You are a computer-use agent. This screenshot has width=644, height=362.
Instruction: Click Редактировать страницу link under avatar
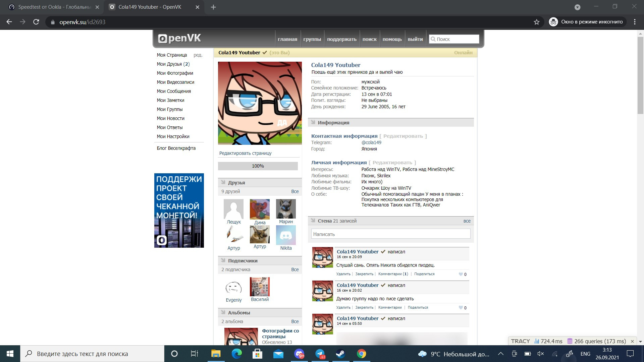click(245, 153)
